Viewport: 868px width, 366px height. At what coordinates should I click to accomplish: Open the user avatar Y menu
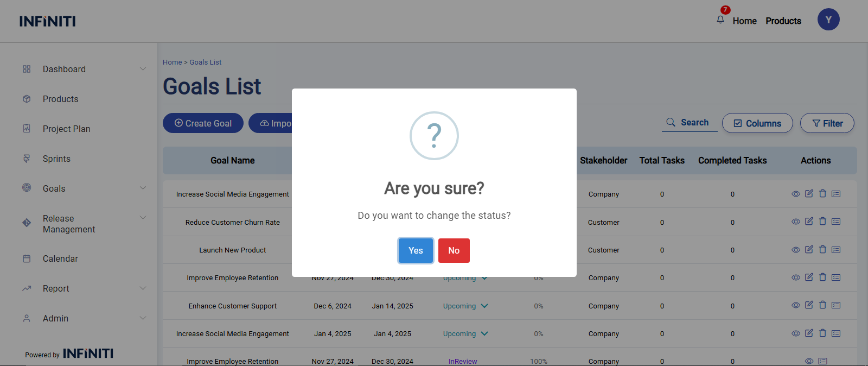828,20
